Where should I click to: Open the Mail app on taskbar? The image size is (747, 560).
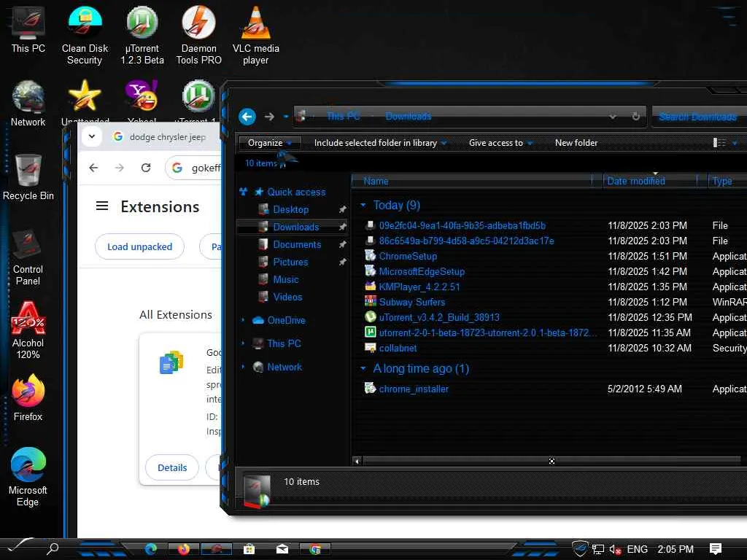282,550
